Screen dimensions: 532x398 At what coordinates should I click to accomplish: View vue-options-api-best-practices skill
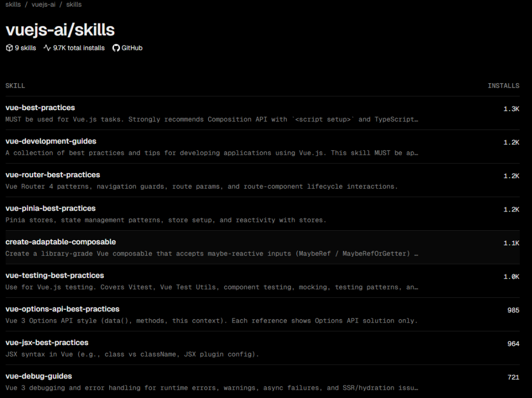coord(62,309)
